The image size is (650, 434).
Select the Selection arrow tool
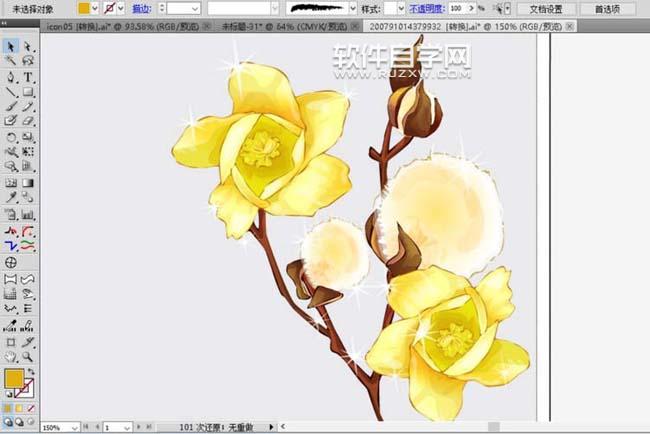click(x=11, y=46)
